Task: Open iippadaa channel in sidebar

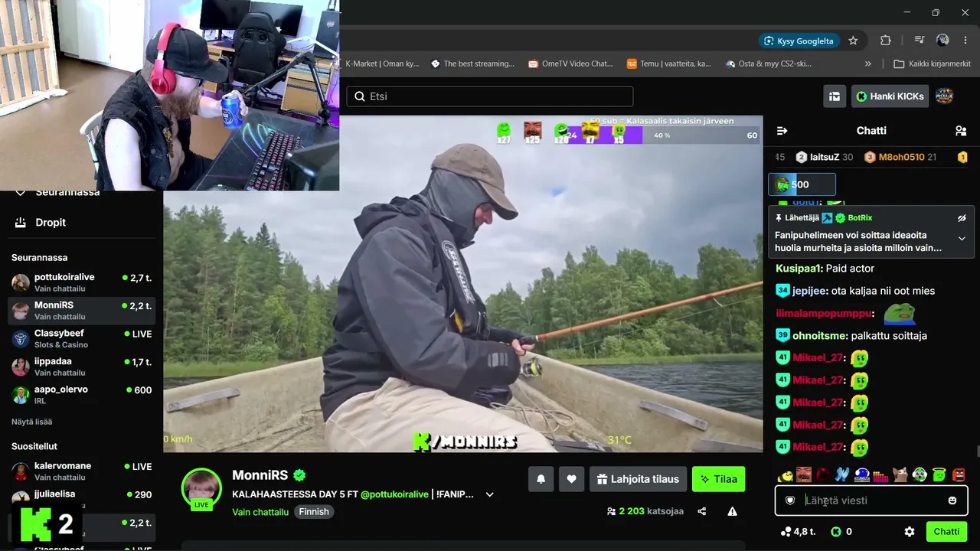Action: 80,367
